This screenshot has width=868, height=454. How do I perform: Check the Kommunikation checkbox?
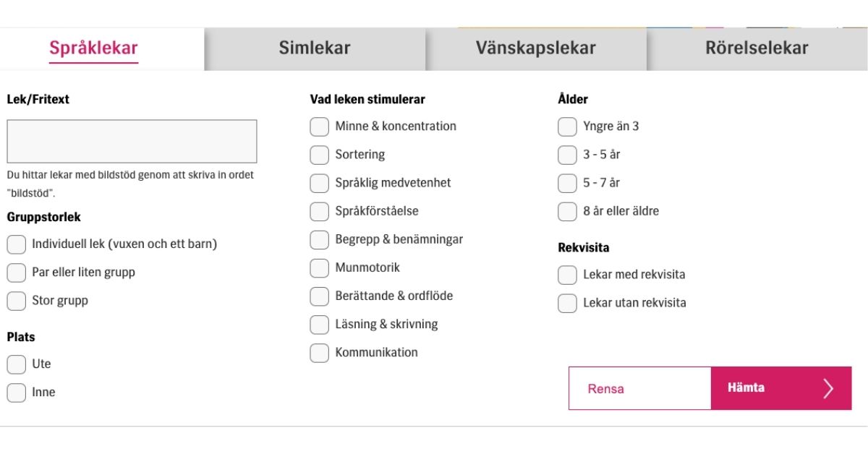coord(320,353)
